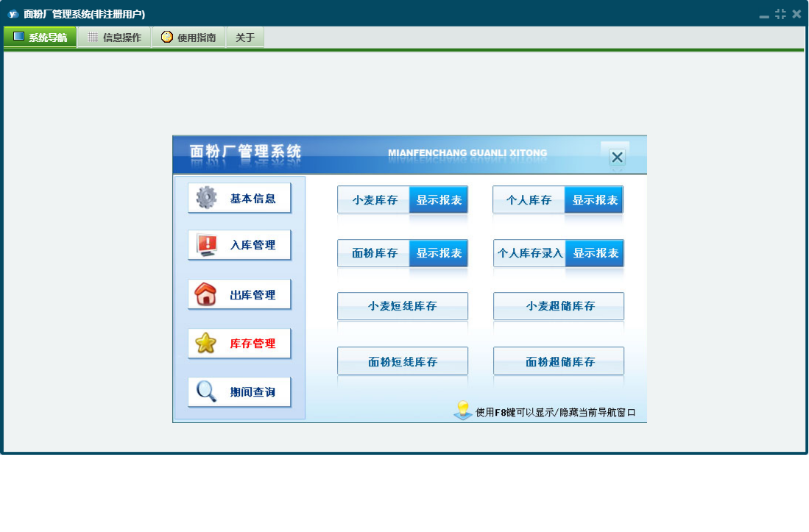Image resolution: width=809 pixels, height=532 pixels.
Task: Open 面粉超储库存
Action: click(559, 361)
